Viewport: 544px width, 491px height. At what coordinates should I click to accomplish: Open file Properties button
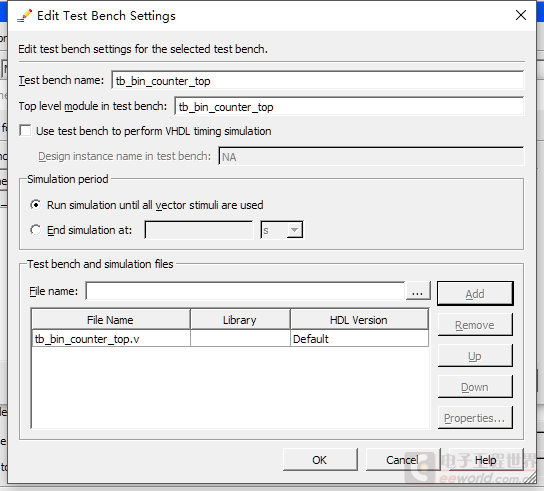(x=475, y=418)
